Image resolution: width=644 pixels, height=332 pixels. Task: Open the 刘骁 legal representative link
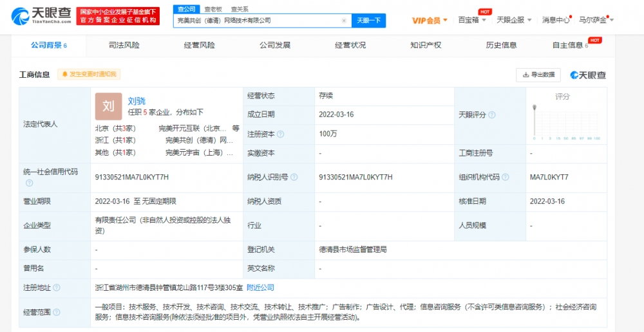click(x=137, y=101)
